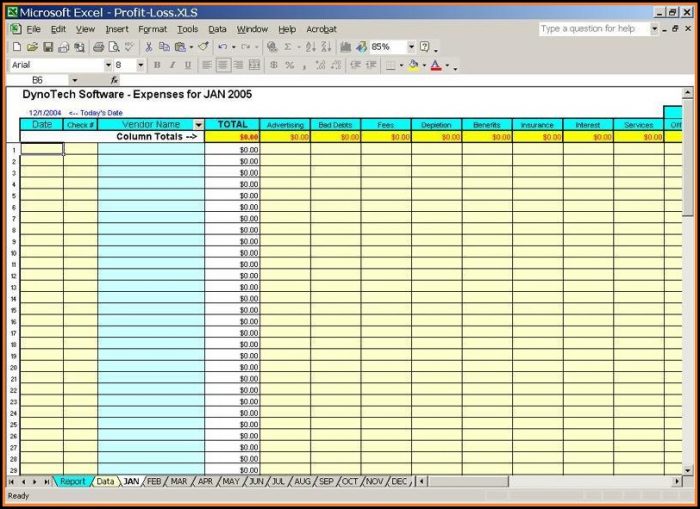This screenshot has height=509, width=700.
Task: Click the Font Color red A swatch
Action: pyautogui.click(x=436, y=65)
